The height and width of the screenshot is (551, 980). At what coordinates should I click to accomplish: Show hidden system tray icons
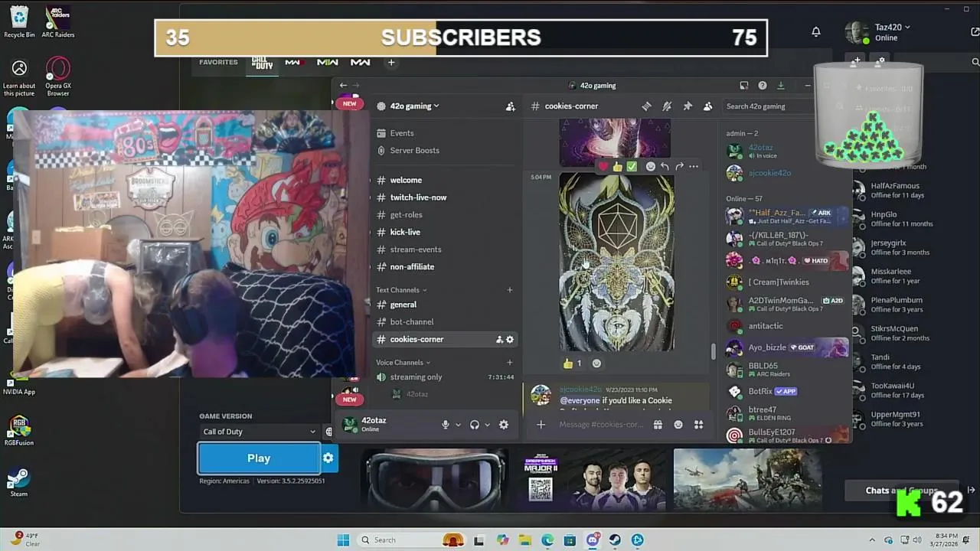click(x=871, y=540)
